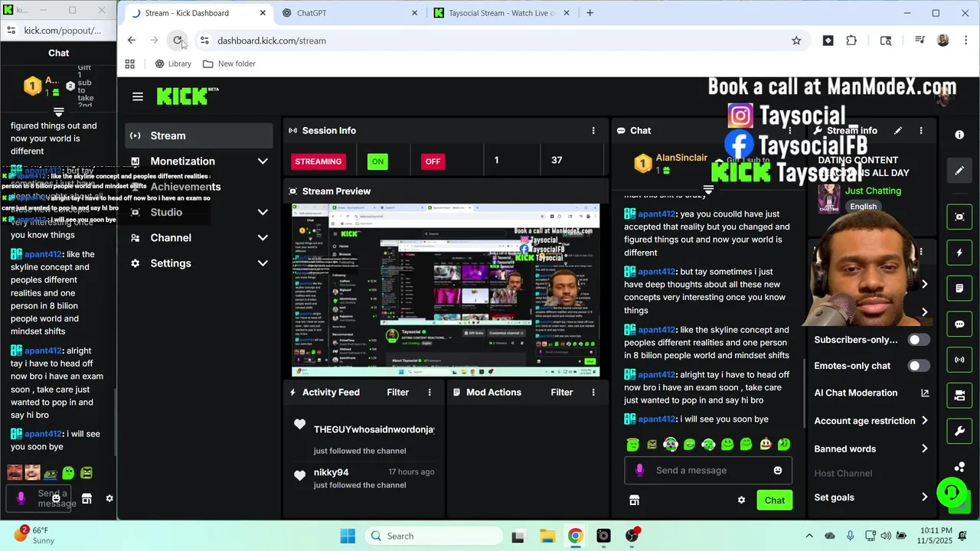The image size is (980, 551).
Task: Click the Stream Preview thumbnail
Action: [x=446, y=291]
